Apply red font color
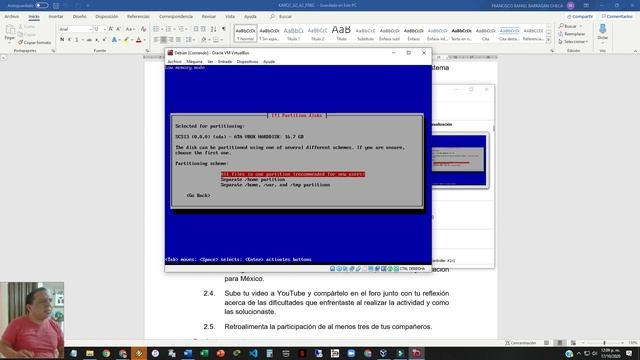The height and width of the screenshot is (360, 640). click(138, 40)
